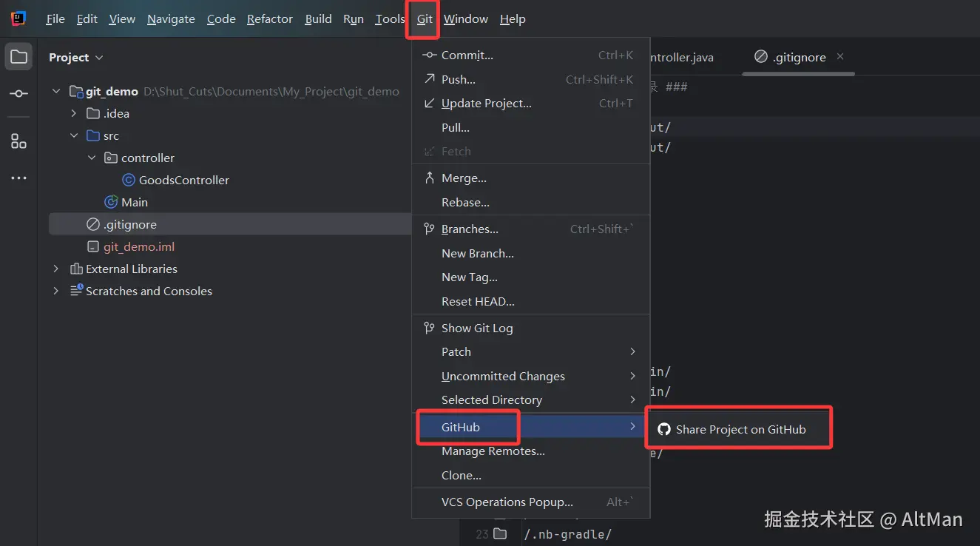
Task: Open More tool windows ellipsis icon
Action: tap(18, 178)
